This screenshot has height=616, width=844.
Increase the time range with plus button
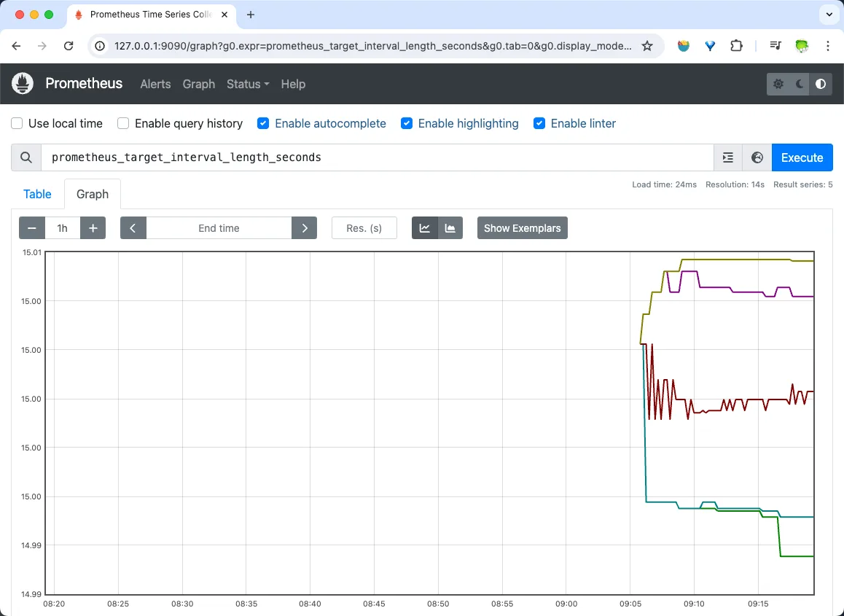point(93,228)
